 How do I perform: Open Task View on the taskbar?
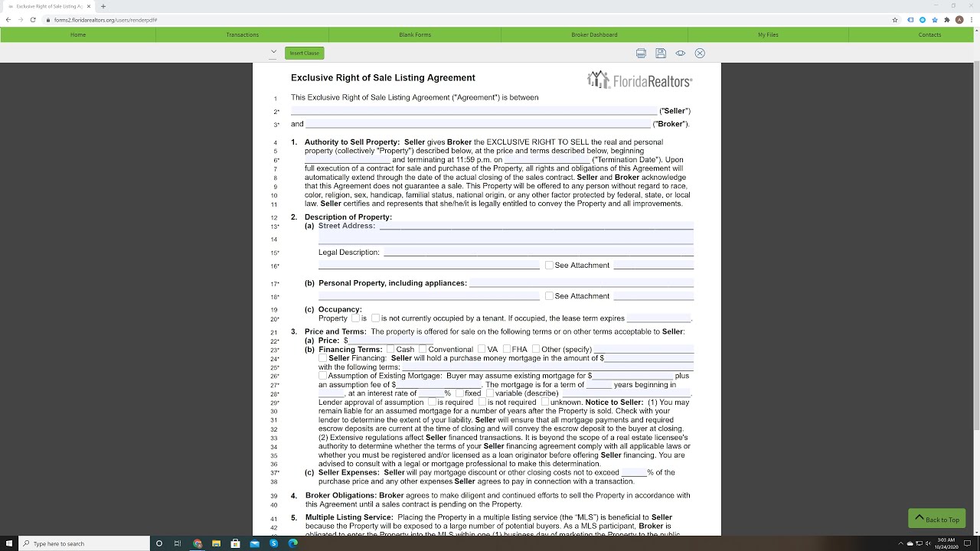[178, 543]
